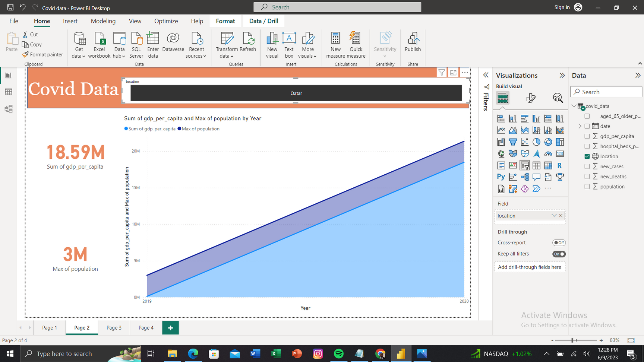
Task: Select the card (123) visual icon
Action: pos(560,153)
